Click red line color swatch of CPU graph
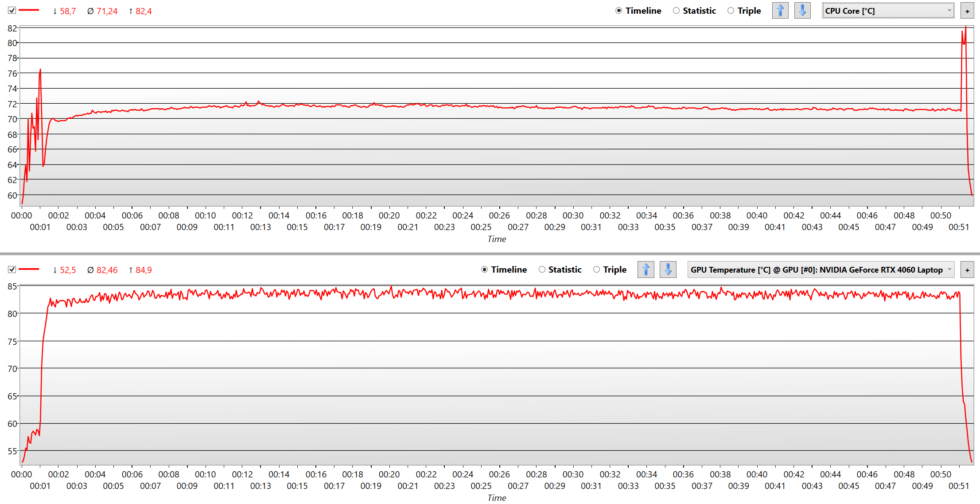 click(29, 10)
